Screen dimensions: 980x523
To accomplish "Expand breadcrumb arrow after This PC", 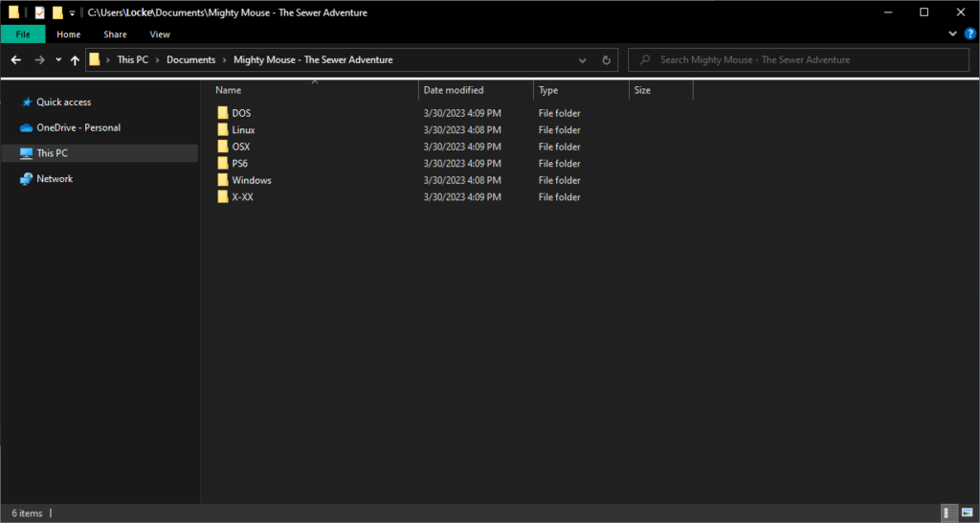I will coord(158,60).
